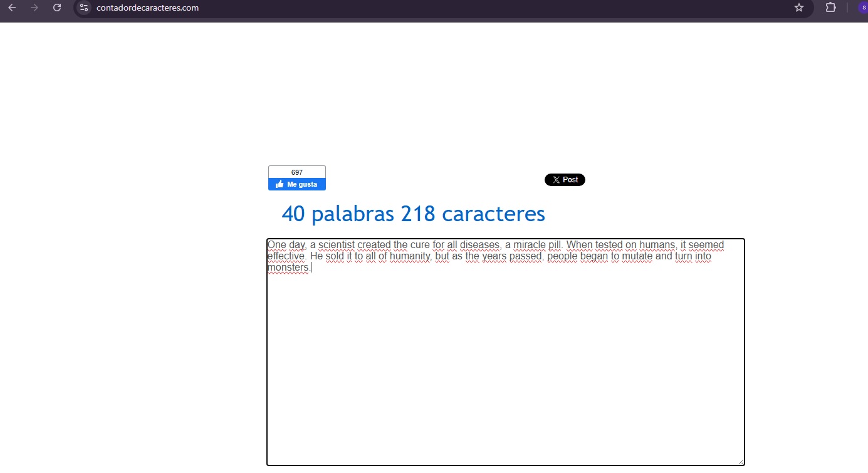Image resolution: width=868 pixels, height=473 pixels.
Task: Click the word "humans" in the text
Action: click(657, 245)
